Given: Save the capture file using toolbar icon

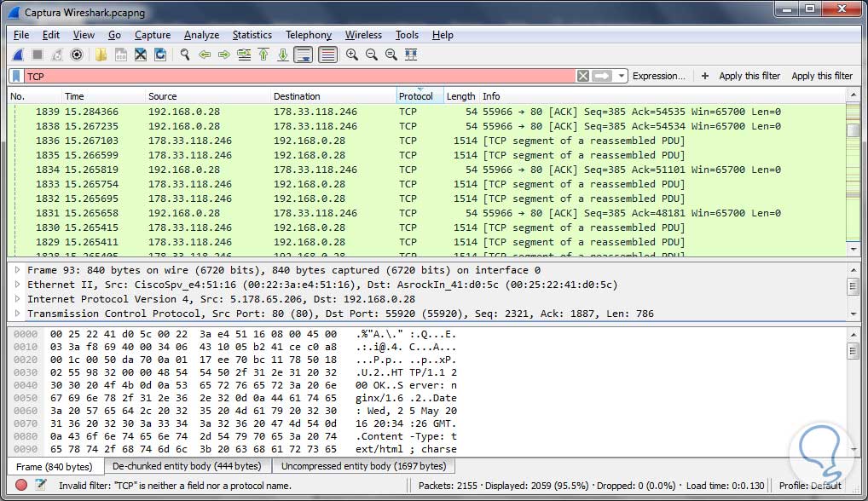Looking at the screenshot, I should coord(121,55).
